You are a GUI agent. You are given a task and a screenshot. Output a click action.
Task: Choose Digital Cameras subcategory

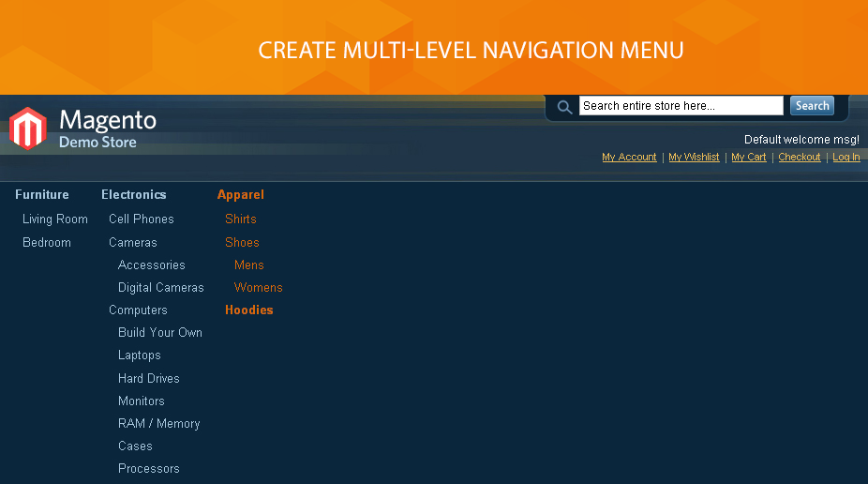pyautogui.click(x=160, y=288)
